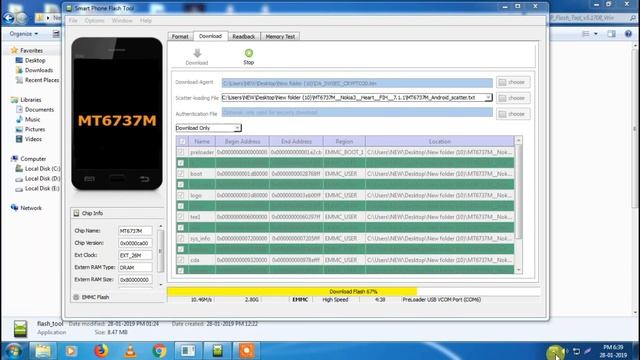This screenshot has height=360, width=640.
Task: Toggle the logo partition checkbox
Action: pyautogui.click(x=181, y=195)
